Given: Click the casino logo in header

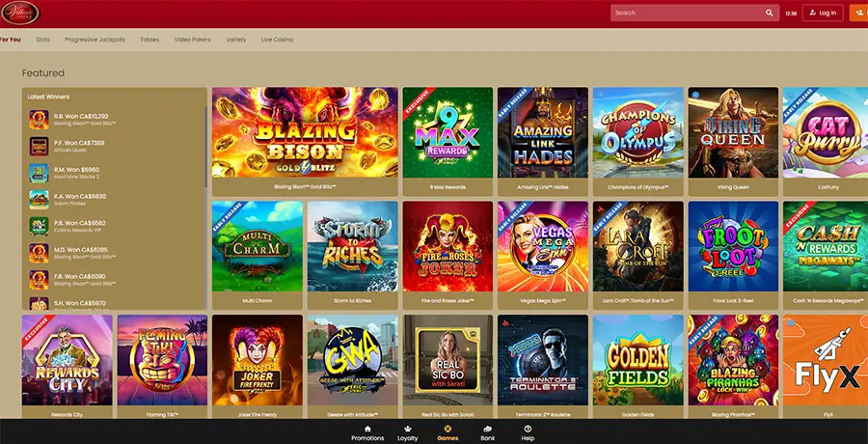Looking at the screenshot, I should pos(20,13).
